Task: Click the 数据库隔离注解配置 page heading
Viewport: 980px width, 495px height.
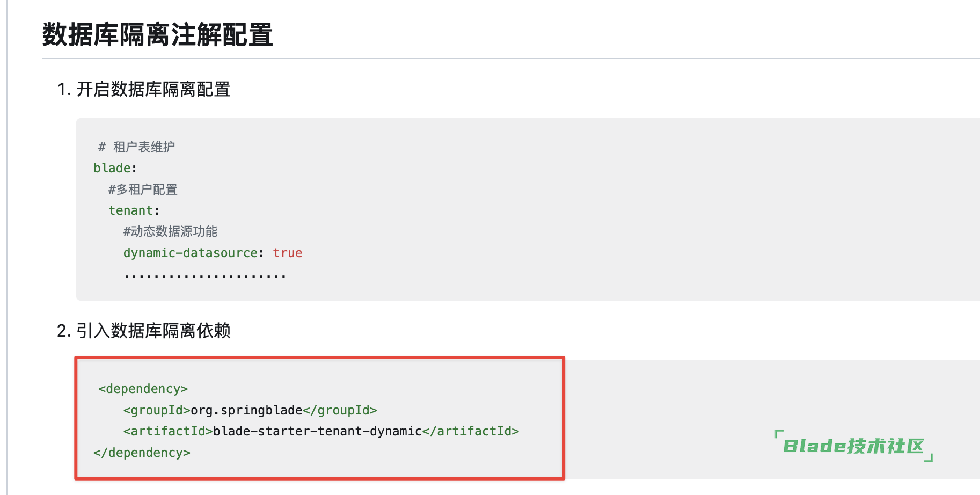Action: 157,35
